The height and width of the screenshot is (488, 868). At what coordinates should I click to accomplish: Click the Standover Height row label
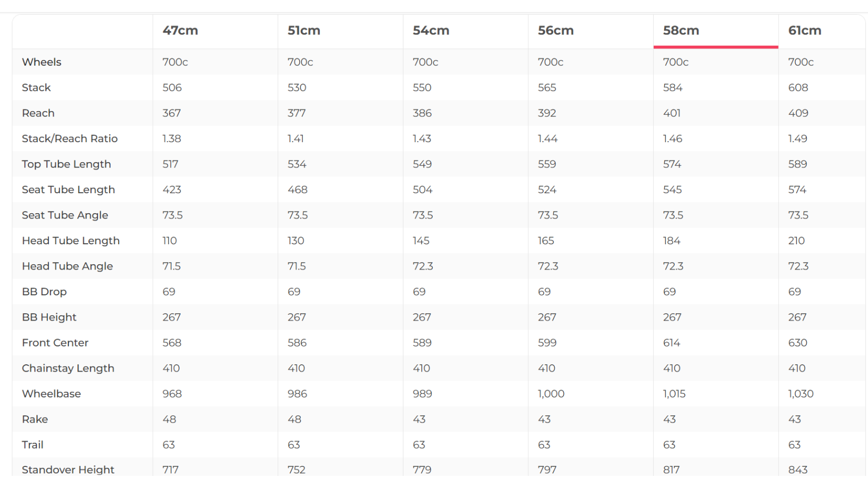pos(68,469)
